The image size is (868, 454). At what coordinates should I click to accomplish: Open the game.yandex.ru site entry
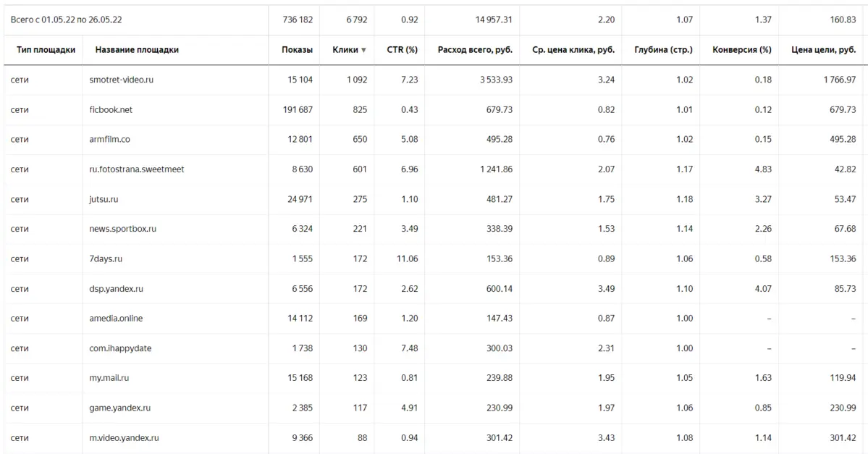119,408
